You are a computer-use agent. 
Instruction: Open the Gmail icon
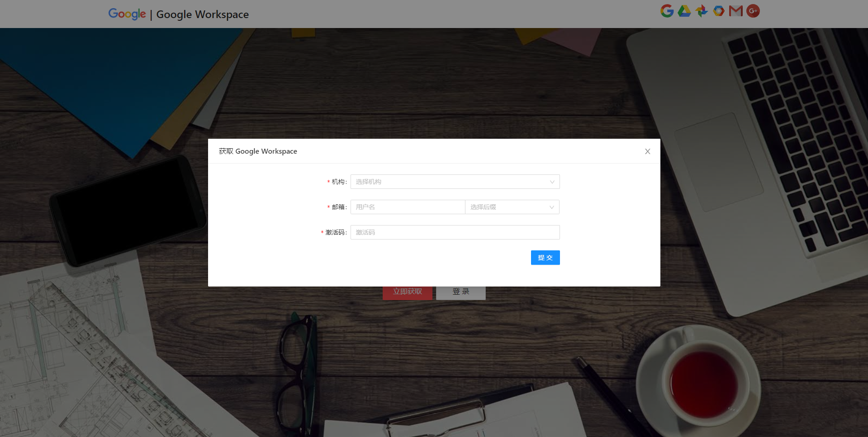coord(736,11)
